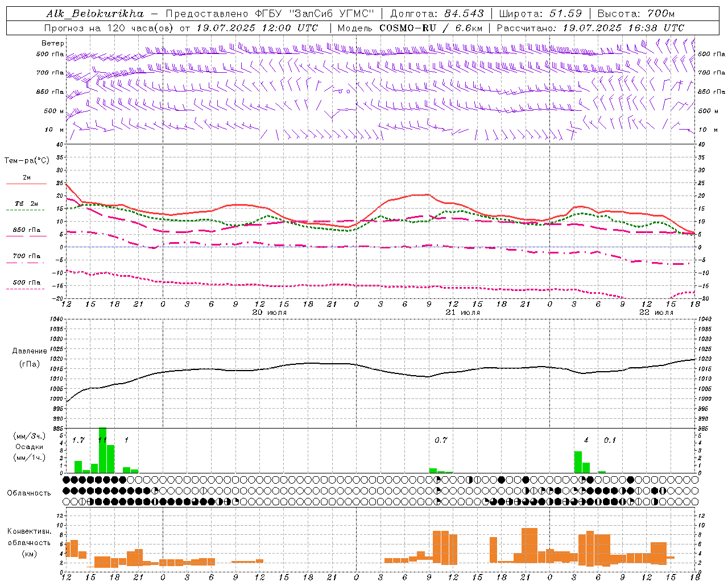
Task: Click the red line sample under '2м'
Action: pos(26,184)
